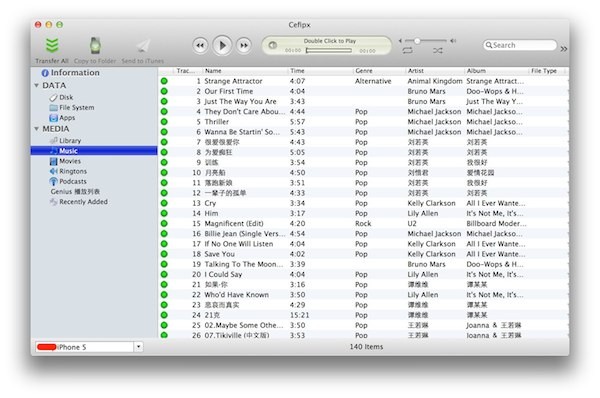
Task: Select track 'Talking To The Moon...'
Action: (244, 264)
